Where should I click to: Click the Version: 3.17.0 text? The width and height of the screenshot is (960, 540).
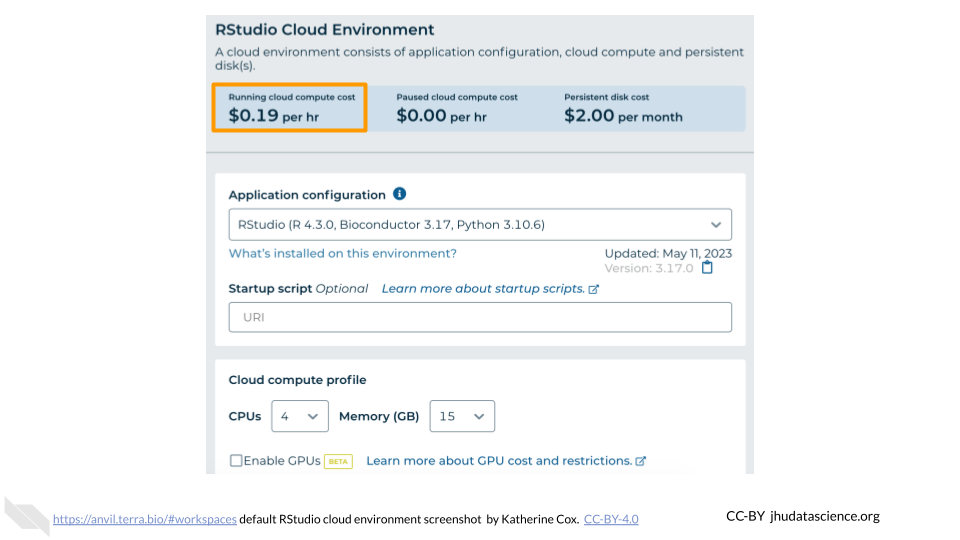pos(649,268)
